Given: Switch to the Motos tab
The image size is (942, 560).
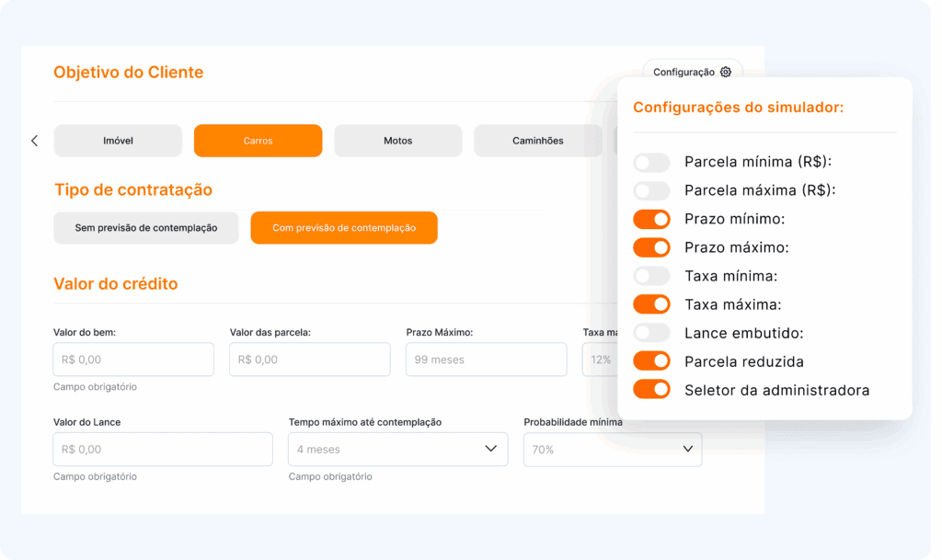Looking at the screenshot, I should pos(397,141).
